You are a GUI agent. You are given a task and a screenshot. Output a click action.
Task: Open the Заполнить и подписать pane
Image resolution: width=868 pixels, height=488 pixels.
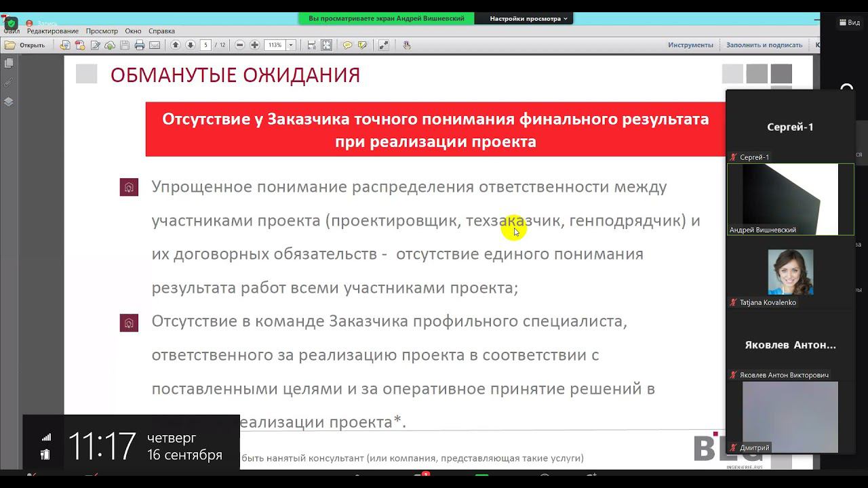click(x=764, y=45)
